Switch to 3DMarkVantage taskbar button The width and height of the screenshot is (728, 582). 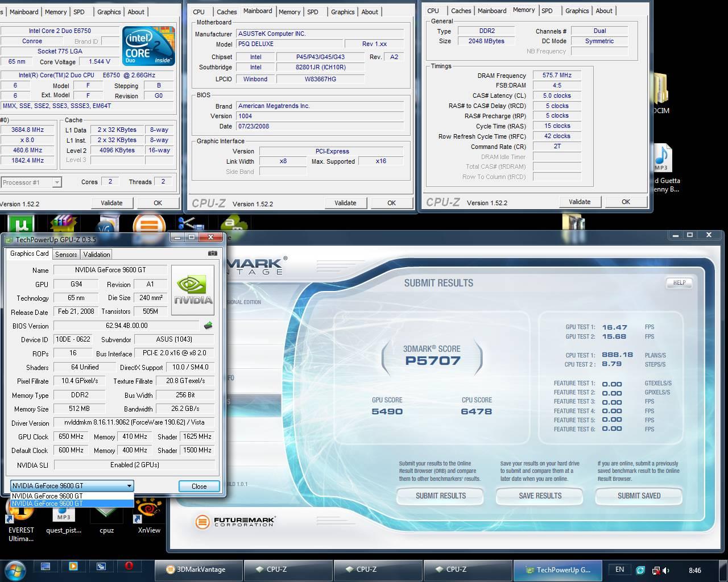point(197,569)
